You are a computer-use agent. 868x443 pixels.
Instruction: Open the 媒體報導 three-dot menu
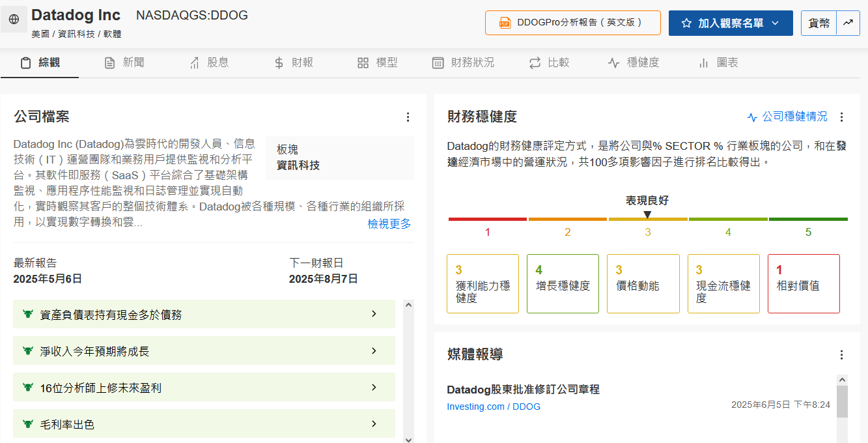(841, 355)
